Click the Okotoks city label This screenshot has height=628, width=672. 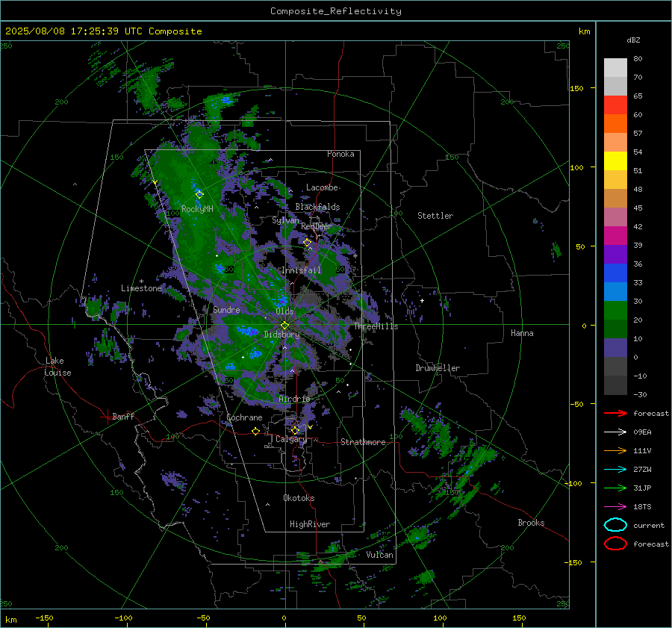(x=299, y=498)
